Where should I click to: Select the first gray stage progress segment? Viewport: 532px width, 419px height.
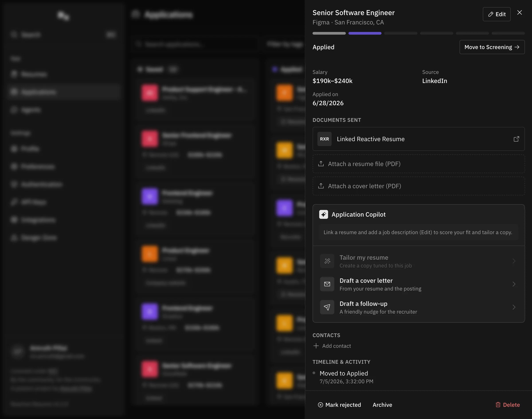click(329, 33)
